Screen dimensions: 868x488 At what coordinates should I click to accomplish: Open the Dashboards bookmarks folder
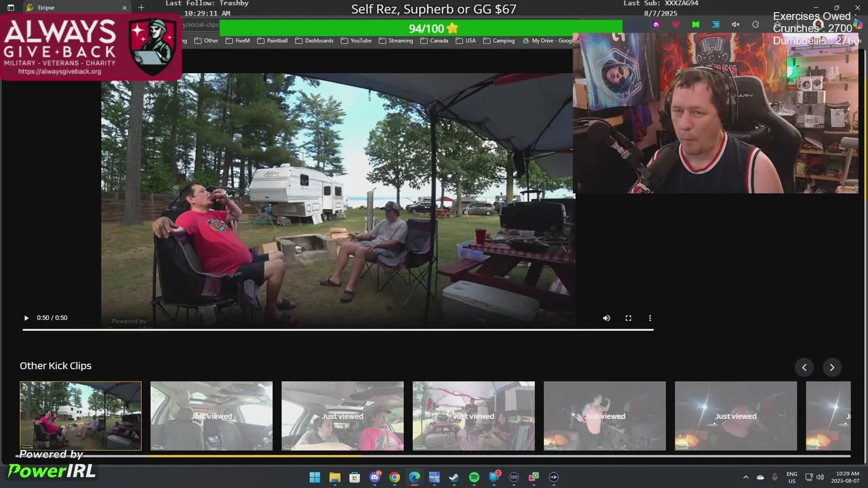tap(314, 41)
